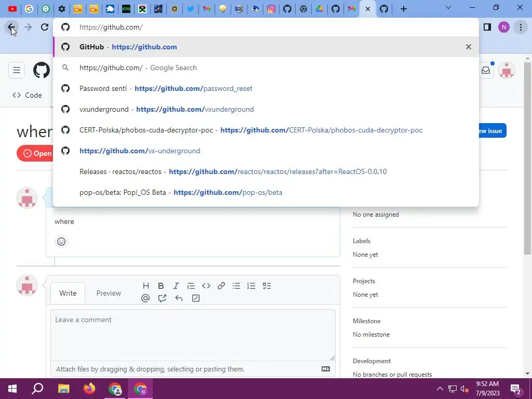The height and width of the screenshot is (399, 532).
Task: Open the Password sent! password_reset suggestion
Action: click(x=266, y=88)
